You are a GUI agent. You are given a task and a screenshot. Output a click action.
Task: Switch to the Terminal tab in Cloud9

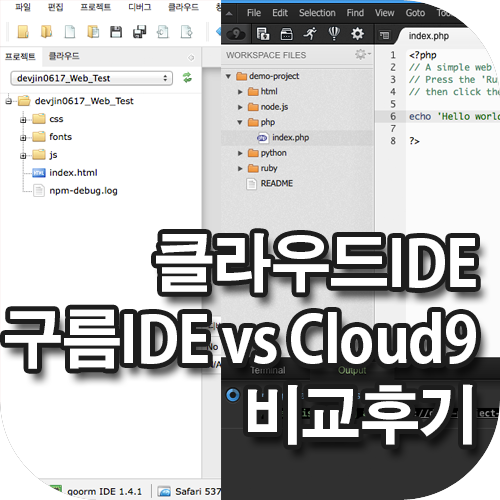pos(268,370)
